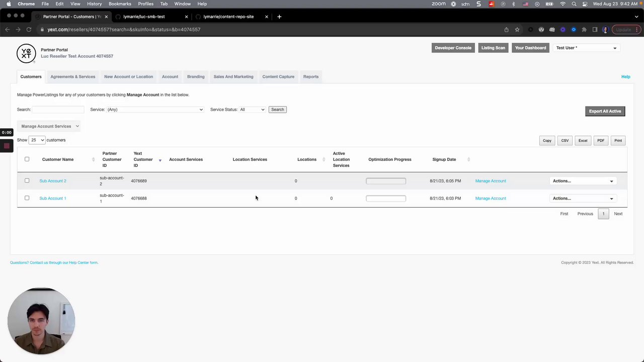Open macOS Control Center icon
The image size is (644, 362).
(585, 4)
